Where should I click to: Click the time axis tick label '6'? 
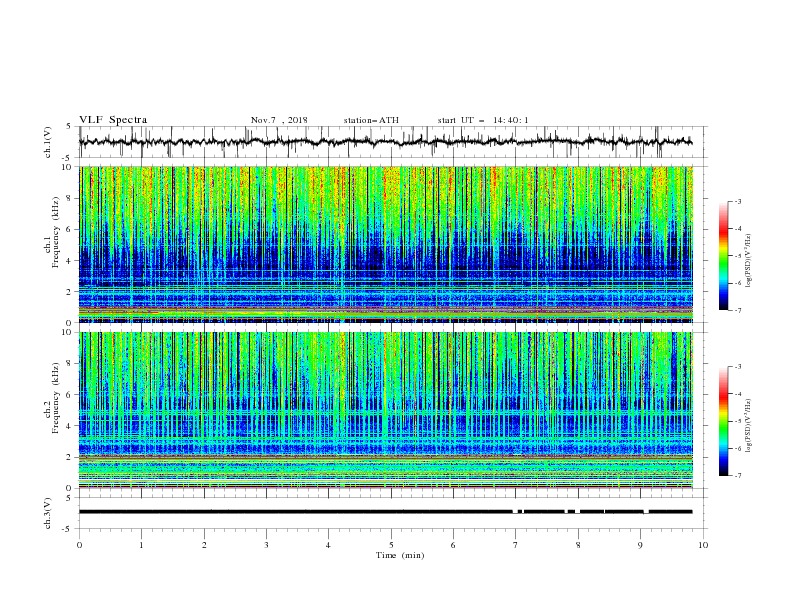(x=454, y=545)
